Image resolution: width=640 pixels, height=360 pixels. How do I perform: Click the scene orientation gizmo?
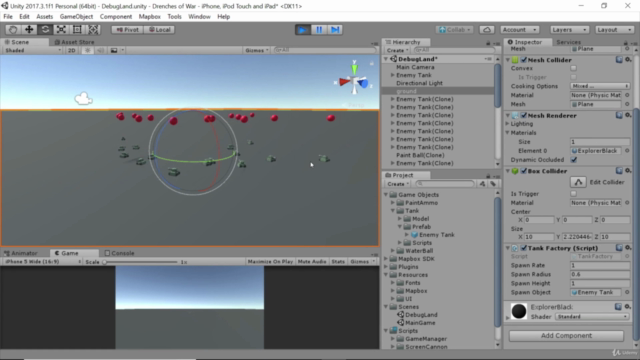coord(354,81)
